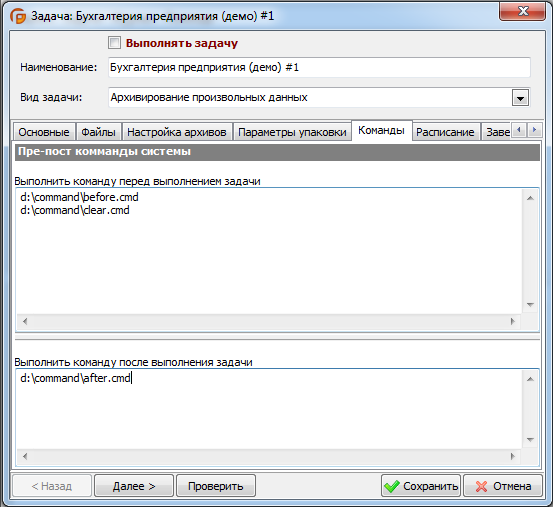Click up arrow of pre-task vertical scrollbar
This screenshot has width=553, height=507.
coord(530,198)
